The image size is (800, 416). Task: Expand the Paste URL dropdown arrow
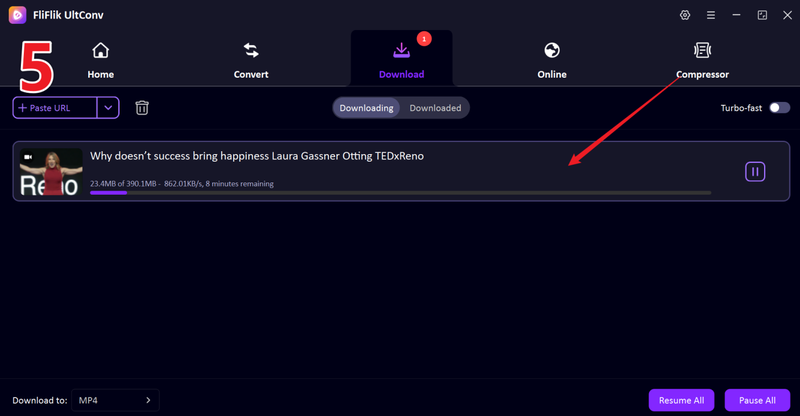108,108
